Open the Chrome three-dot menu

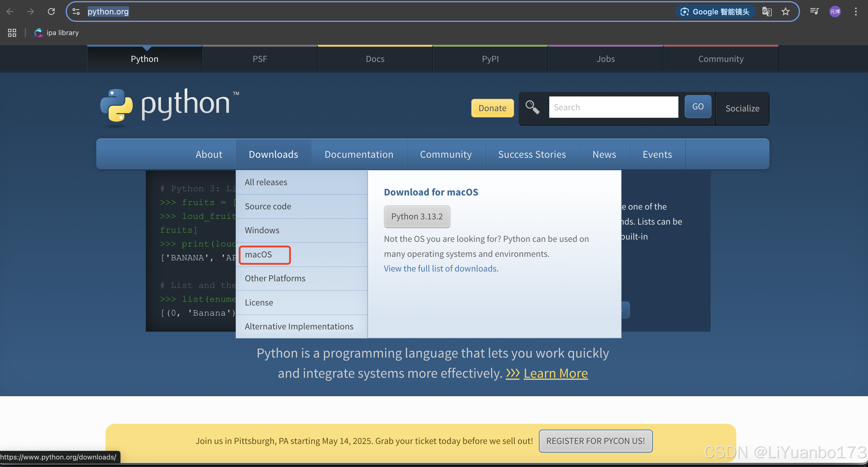tap(856, 12)
